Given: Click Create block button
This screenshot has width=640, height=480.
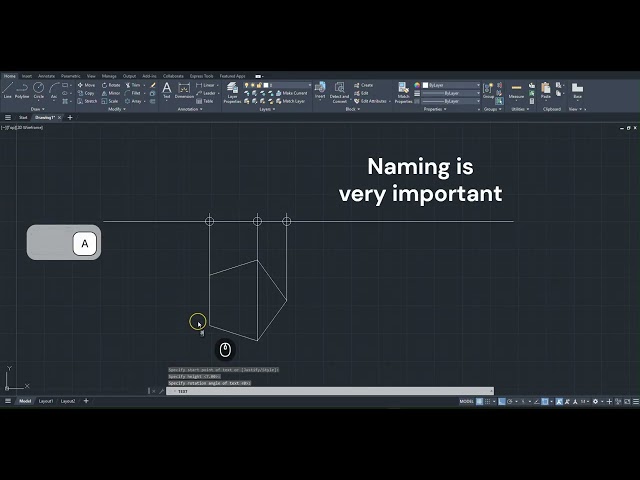Looking at the screenshot, I should coord(364,85).
